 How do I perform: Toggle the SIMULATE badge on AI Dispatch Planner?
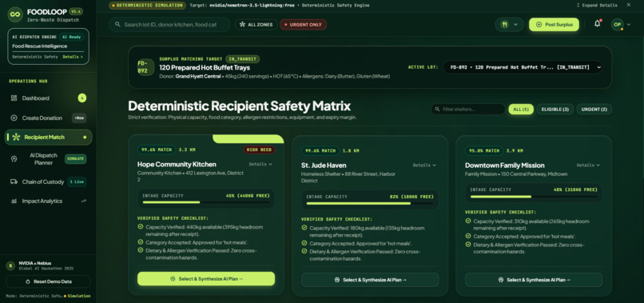click(x=76, y=158)
